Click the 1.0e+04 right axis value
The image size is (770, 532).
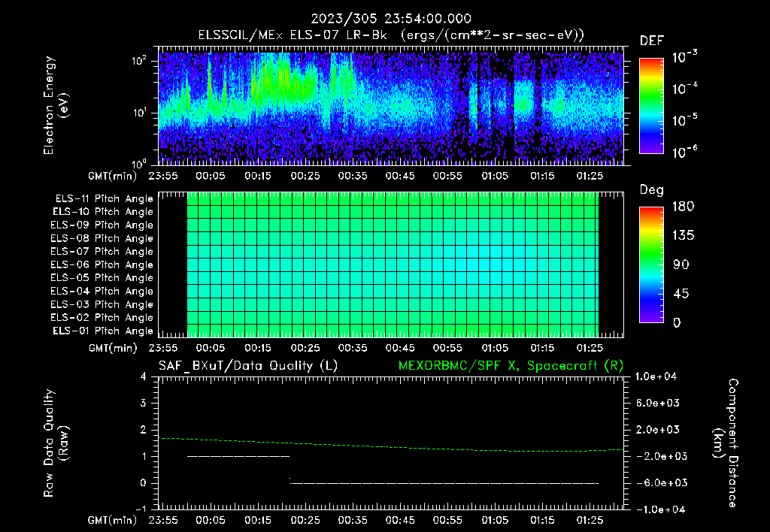[x=656, y=377]
